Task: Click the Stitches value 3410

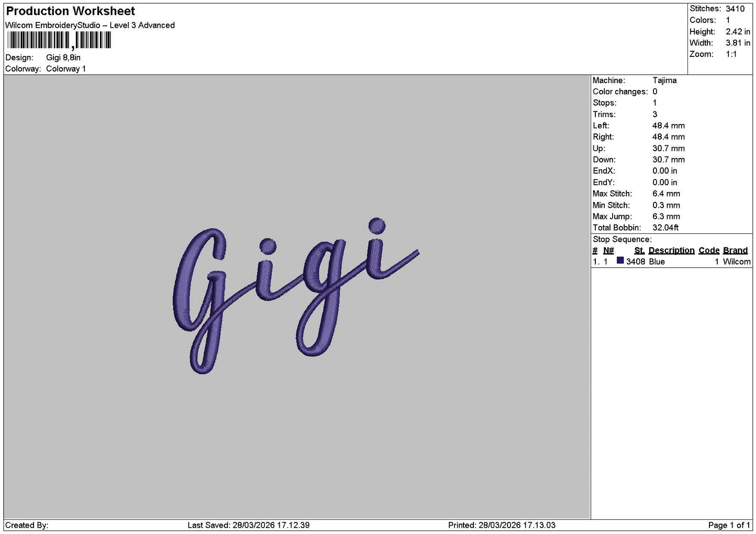Action: tap(735, 9)
